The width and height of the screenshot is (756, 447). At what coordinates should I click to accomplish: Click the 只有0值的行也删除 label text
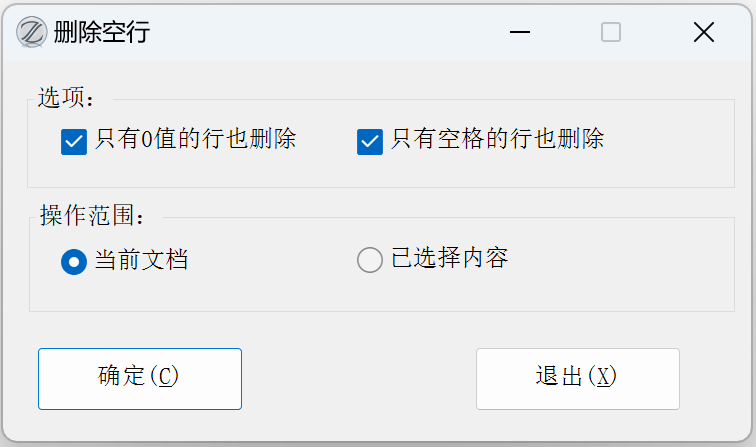[196, 139]
